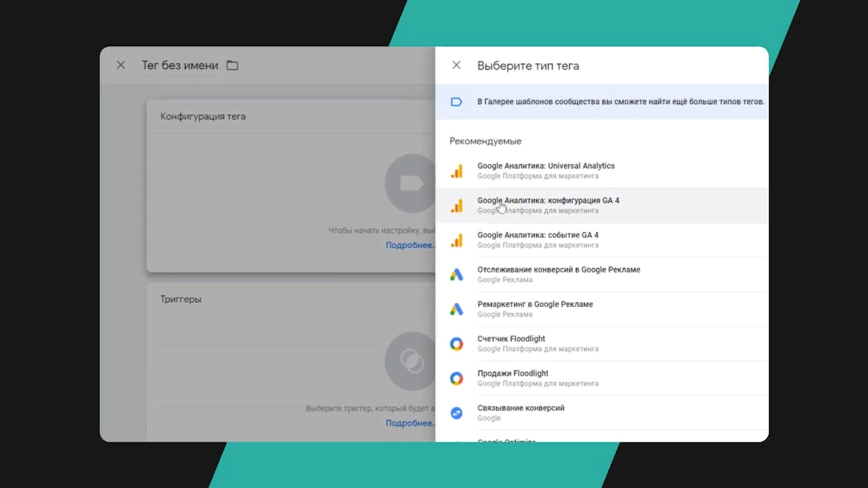Select Google Аналитика: событие GA 4
The height and width of the screenshot is (488, 868).
[x=601, y=240]
